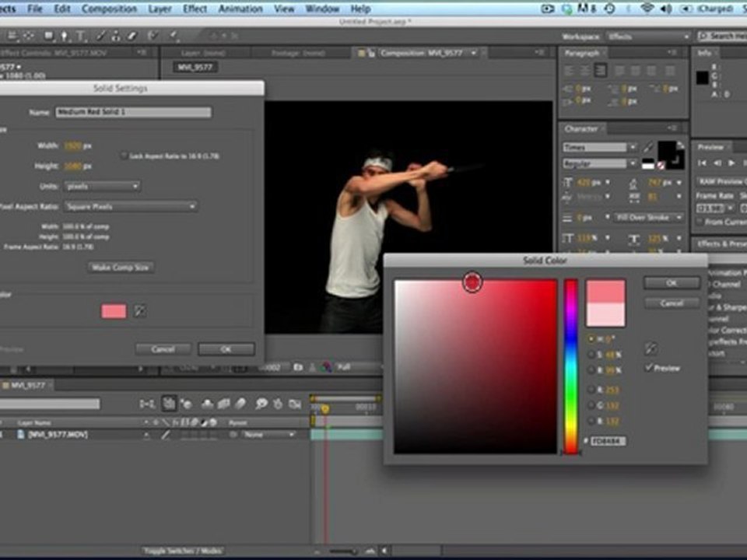This screenshot has height=560, width=747.
Task: Play preview in Preview panel
Action: (731, 163)
